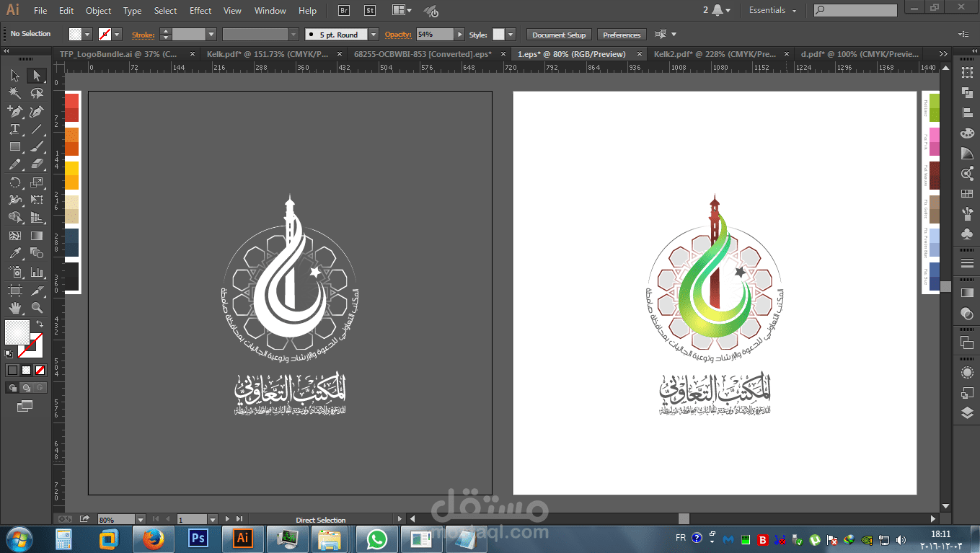Select the Selection tool (black arrow)
980x553 pixels.
coord(14,76)
